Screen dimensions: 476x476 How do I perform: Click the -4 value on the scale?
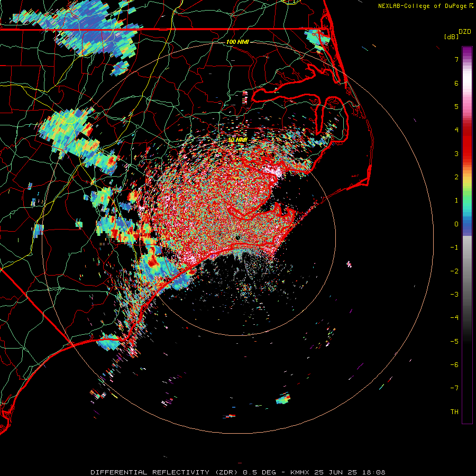click(454, 318)
